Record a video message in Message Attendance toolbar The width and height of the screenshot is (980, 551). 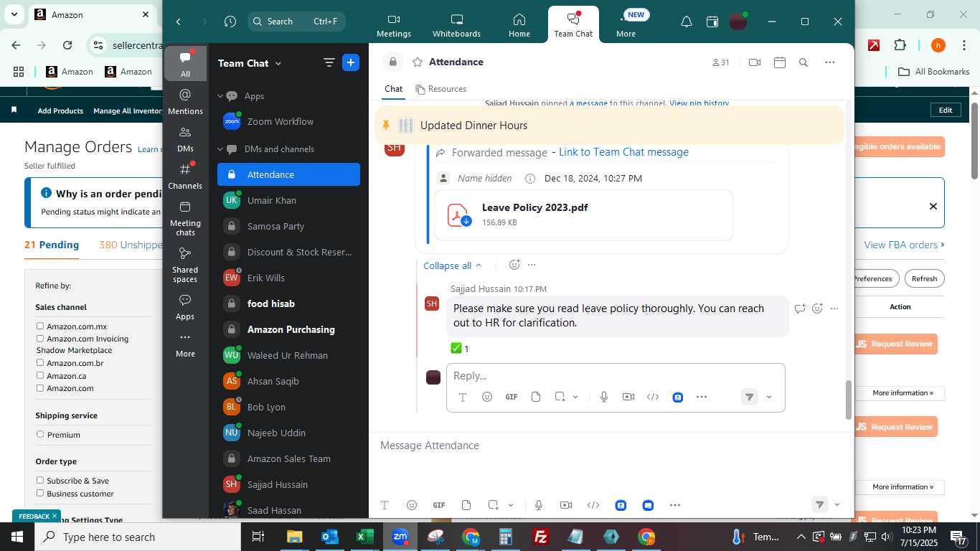[x=566, y=505]
